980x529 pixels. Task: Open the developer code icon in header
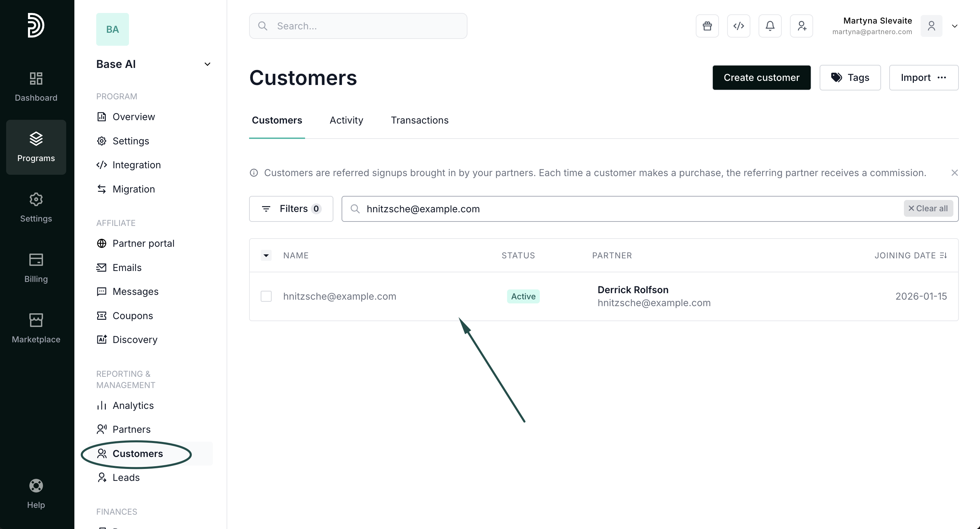coord(738,26)
